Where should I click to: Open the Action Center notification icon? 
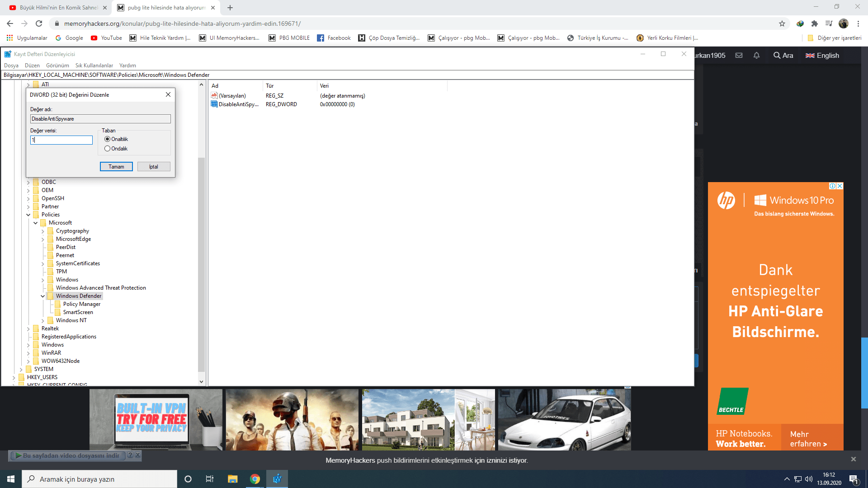click(x=854, y=479)
